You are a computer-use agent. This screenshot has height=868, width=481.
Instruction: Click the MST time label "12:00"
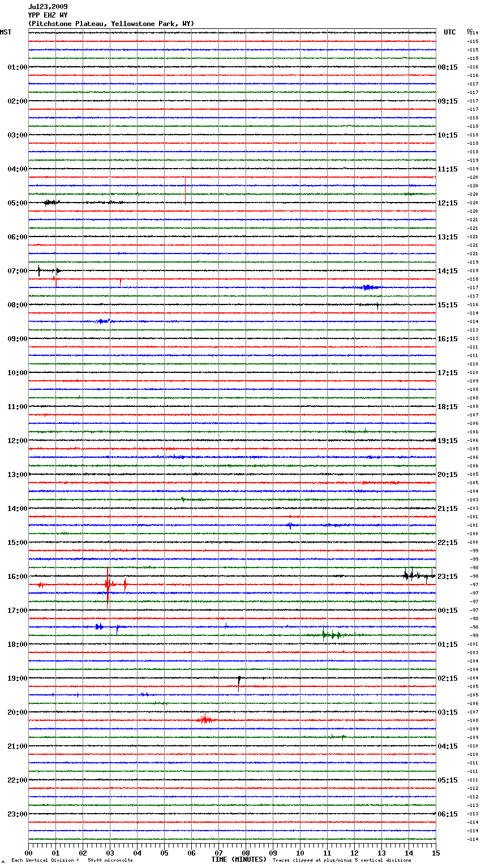(18, 441)
